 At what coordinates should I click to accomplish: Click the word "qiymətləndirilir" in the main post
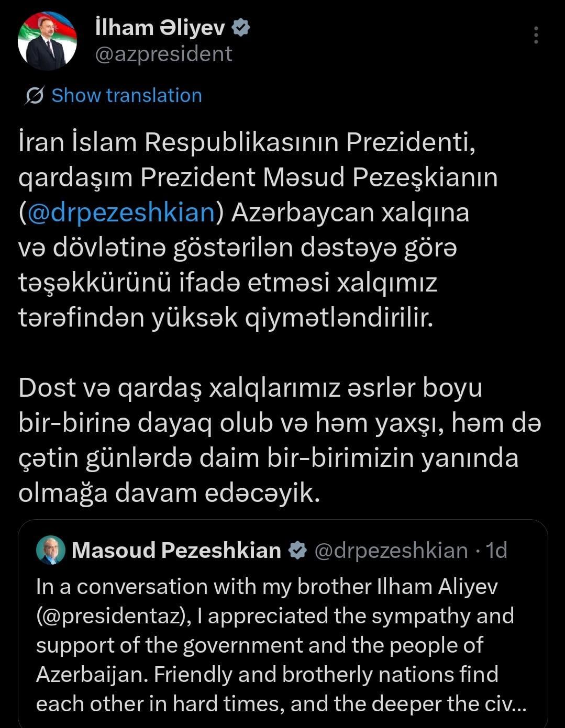[x=339, y=318]
